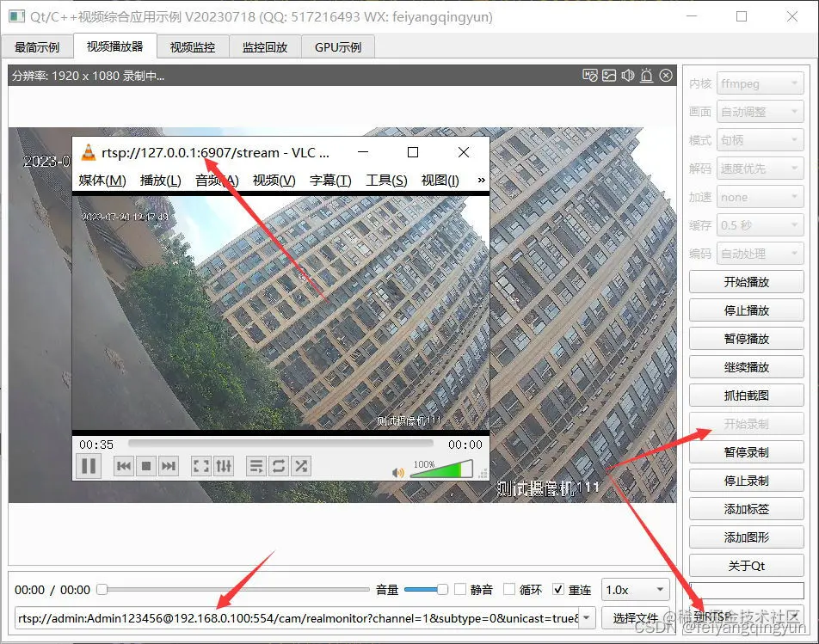Click the snapshot picture icon in the overlay bar

tap(609, 76)
